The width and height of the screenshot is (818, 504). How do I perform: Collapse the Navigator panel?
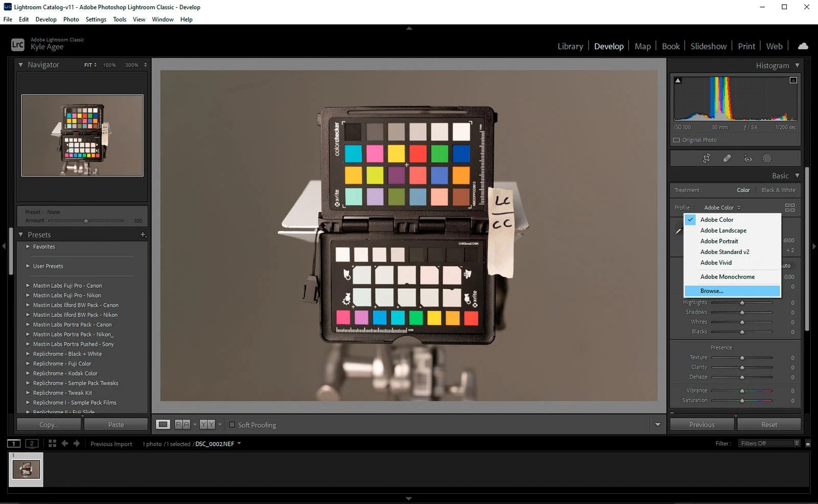[21, 65]
